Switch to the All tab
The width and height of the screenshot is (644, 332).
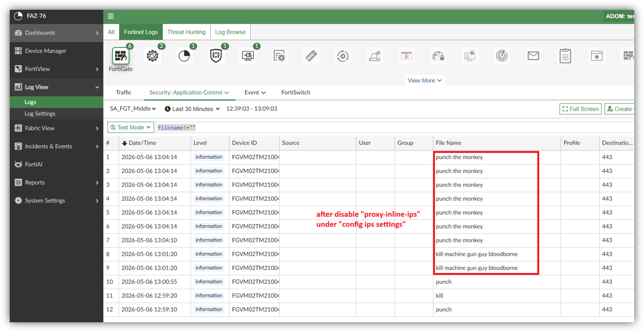pos(111,32)
